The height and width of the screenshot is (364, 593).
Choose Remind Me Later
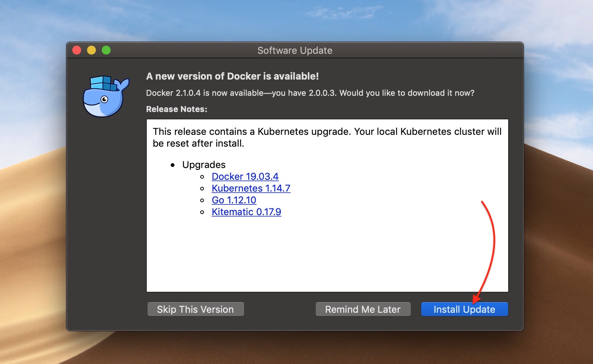click(x=363, y=309)
